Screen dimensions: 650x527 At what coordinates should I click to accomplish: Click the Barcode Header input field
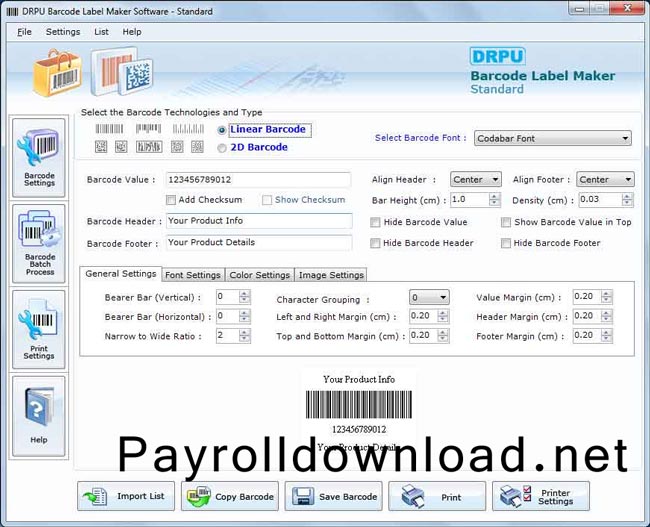coord(260,221)
